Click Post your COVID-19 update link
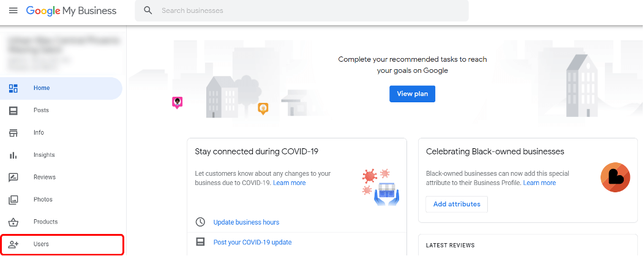Viewport: 644px width, 256px height. [x=253, y=243]
